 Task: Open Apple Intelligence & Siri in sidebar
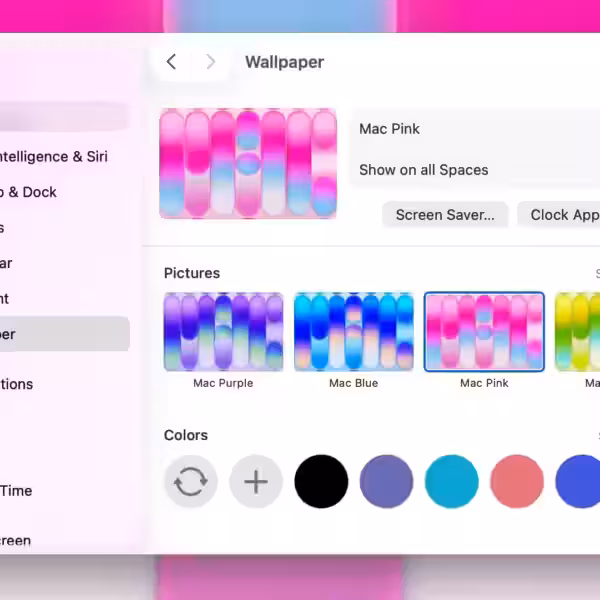tap(55, 157)
